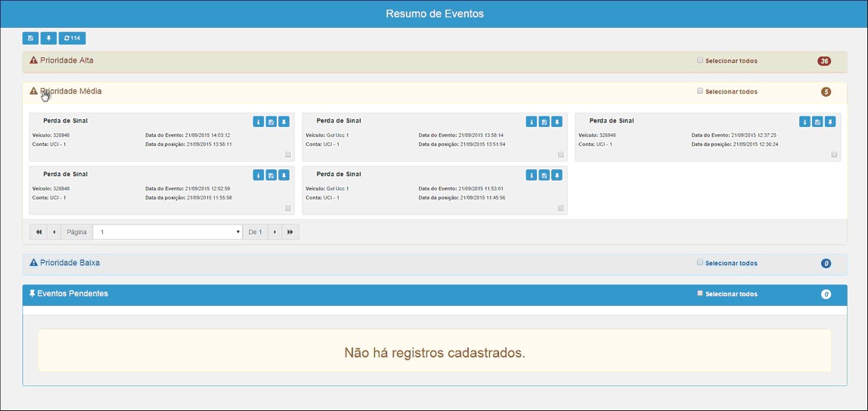Show info for the 11:53:01 event
The height and width of the screenshot is (411, 868).
(x=532, y=175)
